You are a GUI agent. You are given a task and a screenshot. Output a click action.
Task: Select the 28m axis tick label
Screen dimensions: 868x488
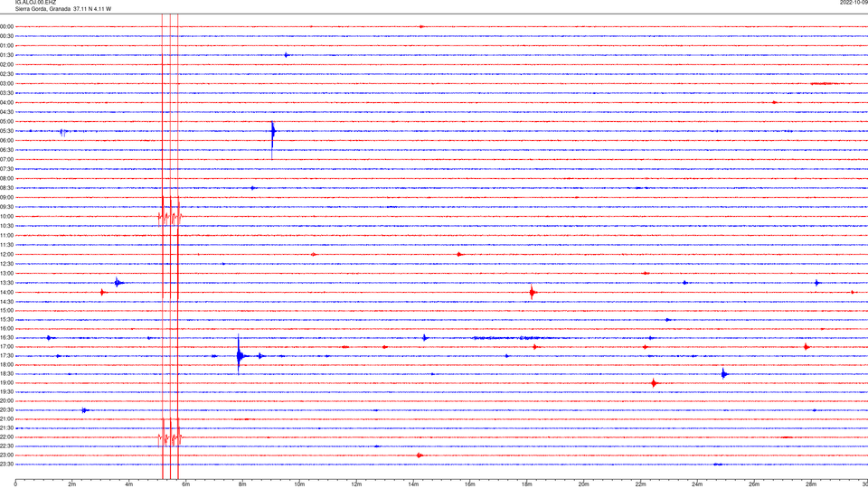811,484
